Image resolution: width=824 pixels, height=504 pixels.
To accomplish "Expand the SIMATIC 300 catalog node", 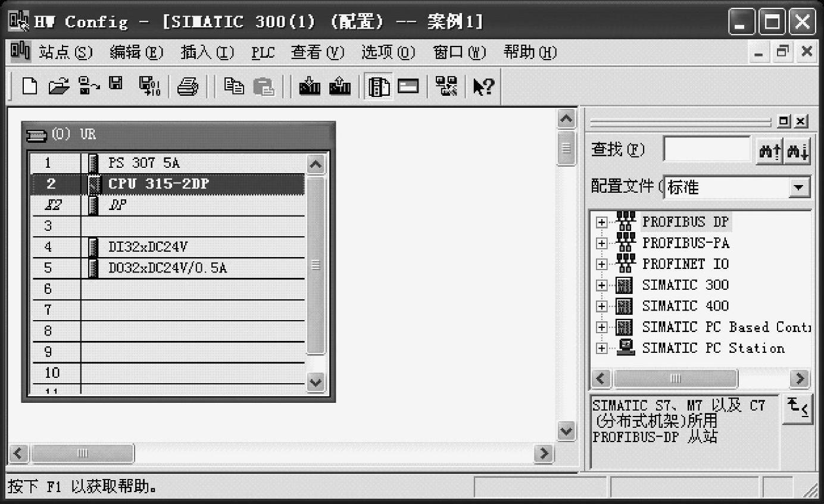I will click(602, 286).
